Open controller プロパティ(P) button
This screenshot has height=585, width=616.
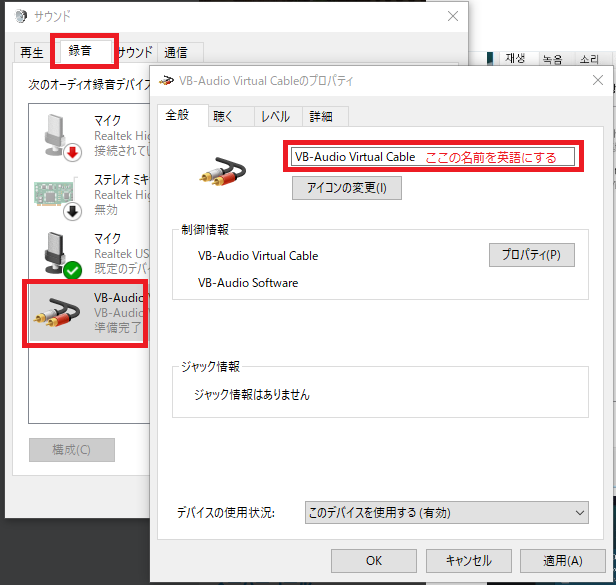tap(532, 255)
